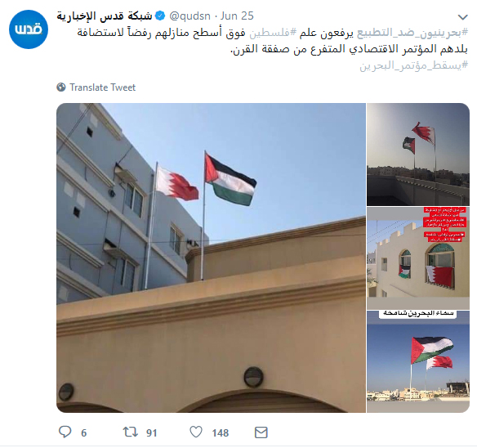
Task: Open the Jun 25 timestamp link
Action: pos(237,16)
